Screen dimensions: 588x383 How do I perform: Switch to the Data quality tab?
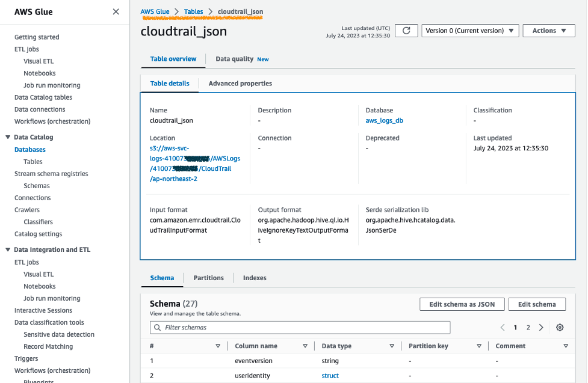(x=234, y=59)
